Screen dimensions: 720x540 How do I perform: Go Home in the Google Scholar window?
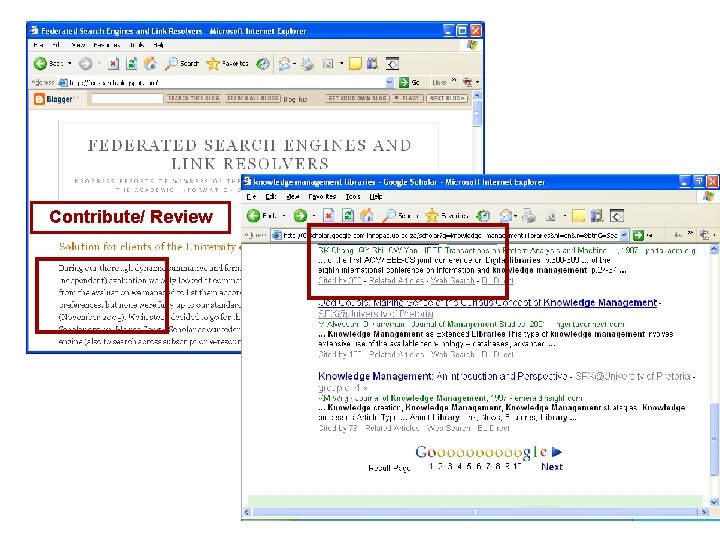click(366, 215)
